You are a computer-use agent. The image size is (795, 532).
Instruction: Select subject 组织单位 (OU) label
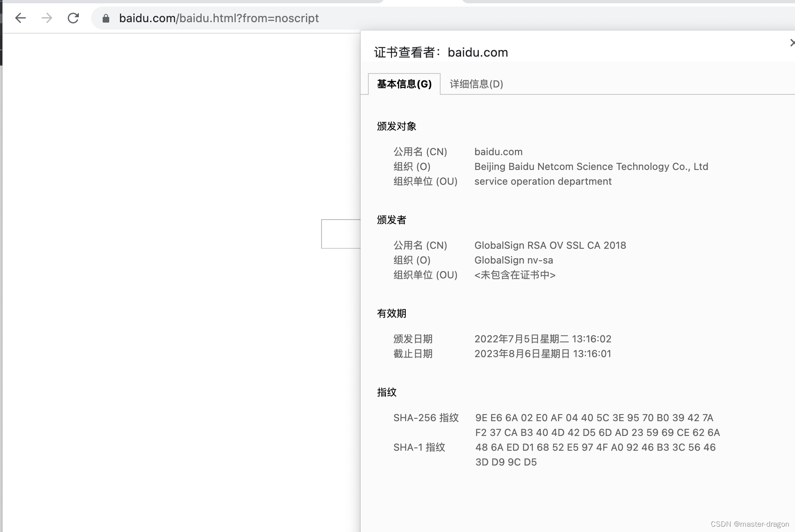(425, 181)
